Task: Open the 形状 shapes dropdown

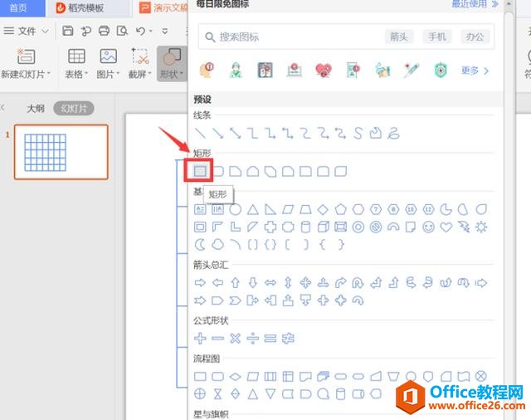Action: click(172, 63)
